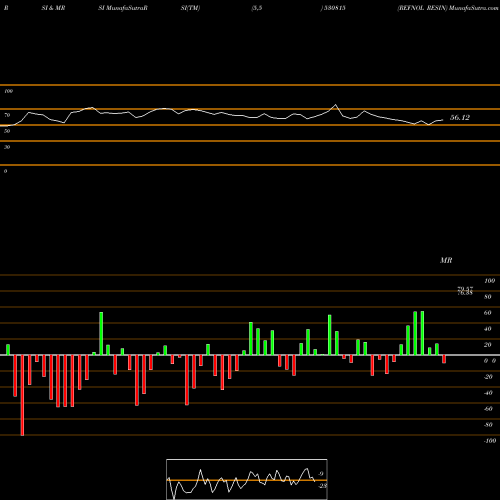
Task: Click the SI(TM) header text
Action: click(x=190, y=8)
